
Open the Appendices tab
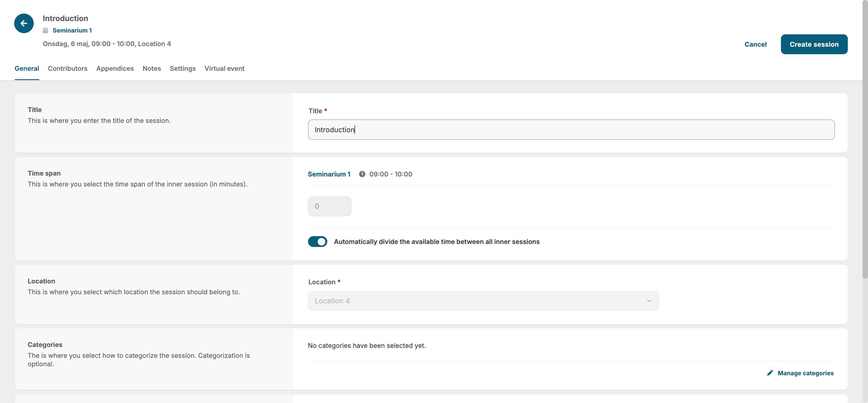115,69
